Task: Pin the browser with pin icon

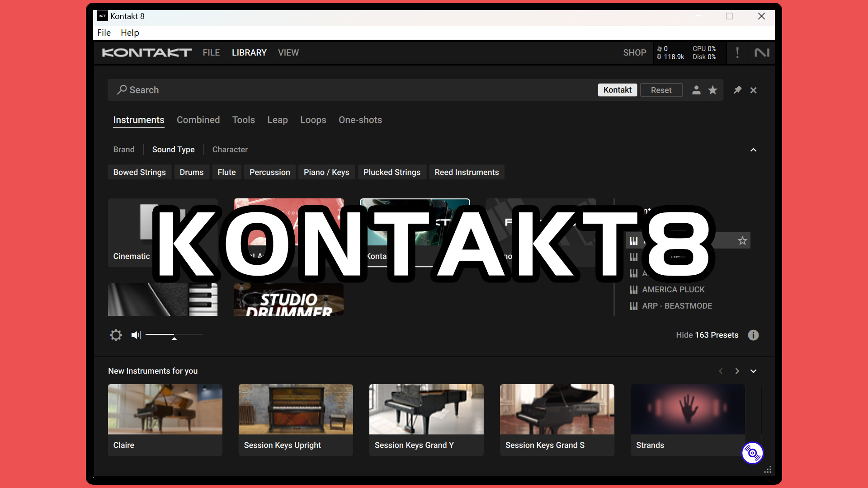Action: pos(737,90)
